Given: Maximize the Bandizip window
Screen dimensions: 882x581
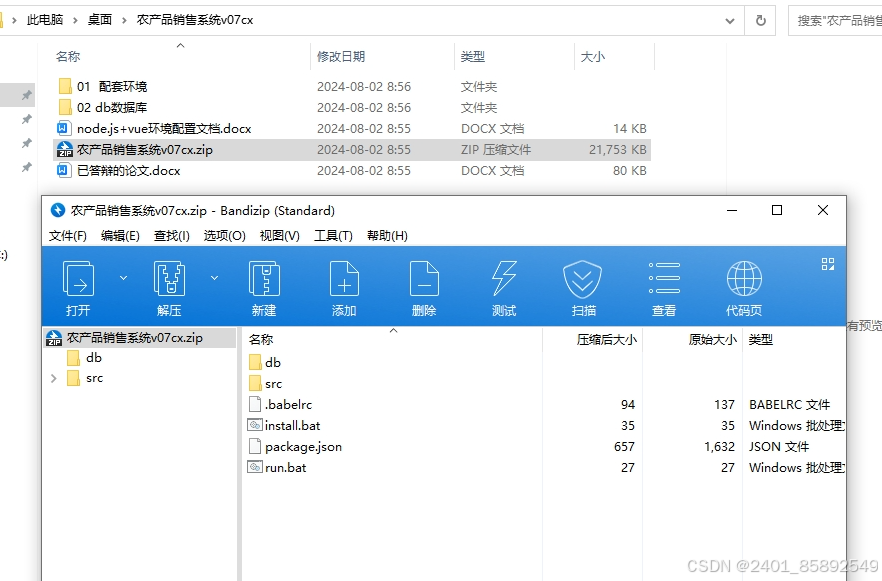Looking at the screenshot, I should tap(777, 210).
